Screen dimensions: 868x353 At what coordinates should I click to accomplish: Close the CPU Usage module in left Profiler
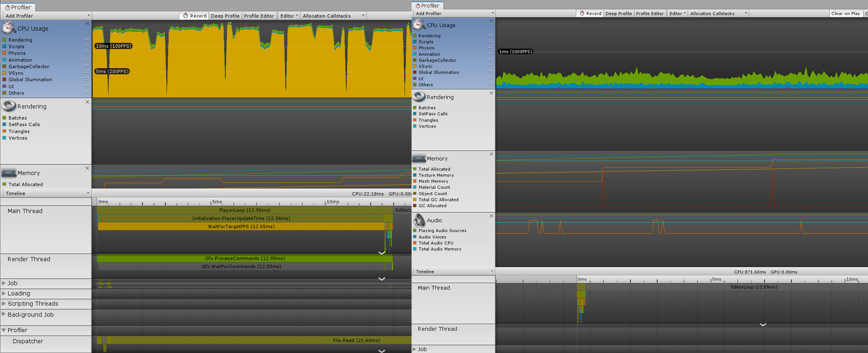[87, 24]
